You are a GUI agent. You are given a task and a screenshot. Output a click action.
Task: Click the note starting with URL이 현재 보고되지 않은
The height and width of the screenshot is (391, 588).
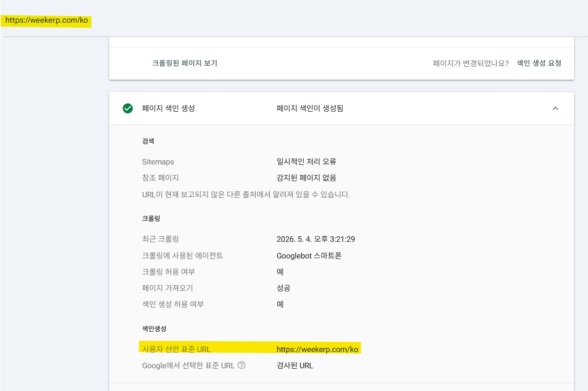[246, 195]
